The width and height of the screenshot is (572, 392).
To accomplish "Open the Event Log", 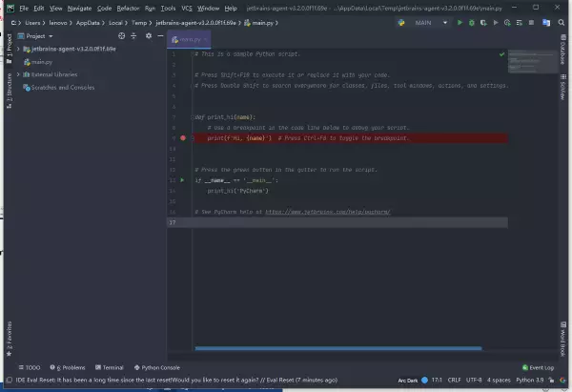I will pyautogui.click(x=538, y=367).
